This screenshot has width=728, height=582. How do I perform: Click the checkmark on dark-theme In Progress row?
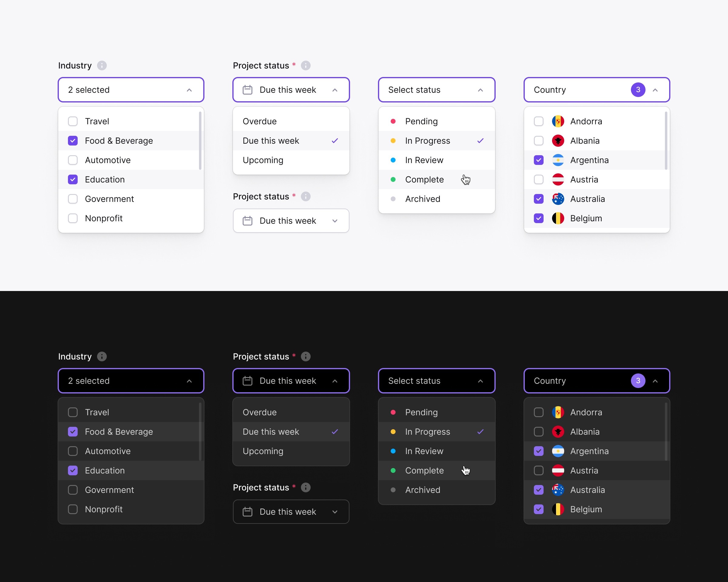pyautogui.click(x=480, y=432)
